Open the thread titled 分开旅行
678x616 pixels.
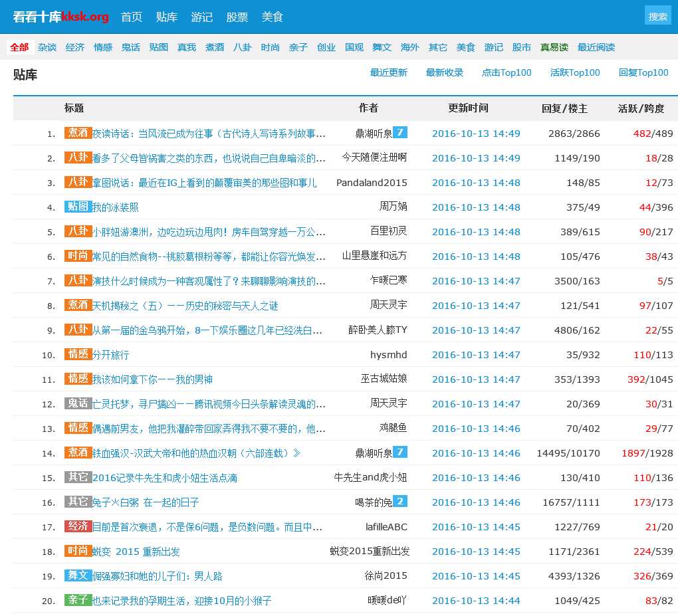(110, 355)
